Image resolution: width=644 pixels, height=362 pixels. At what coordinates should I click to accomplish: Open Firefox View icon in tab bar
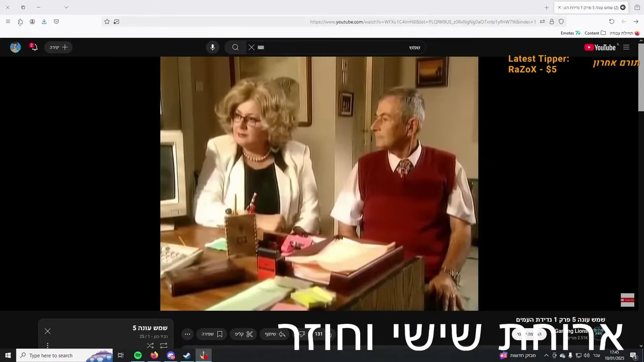tap(637, 8)
